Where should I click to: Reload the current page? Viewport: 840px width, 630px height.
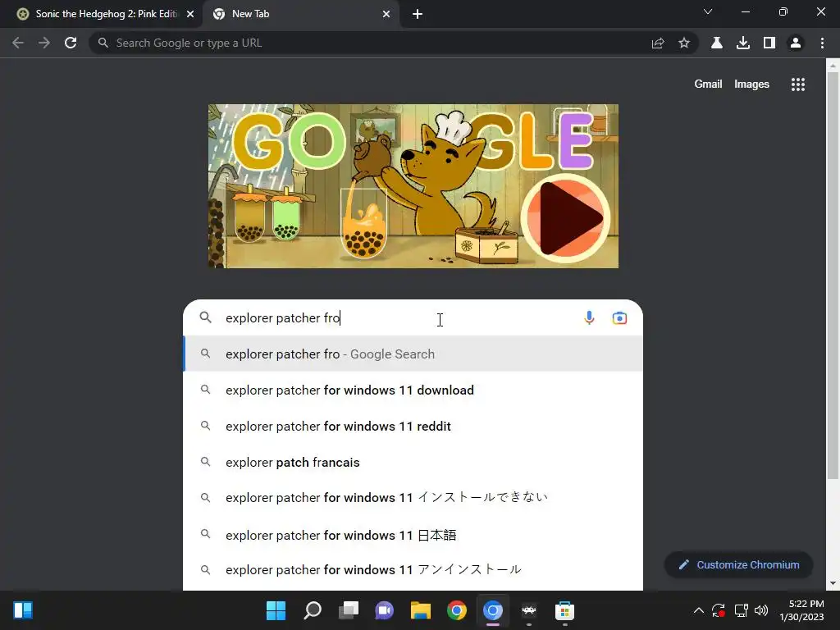tap(71, 43)
